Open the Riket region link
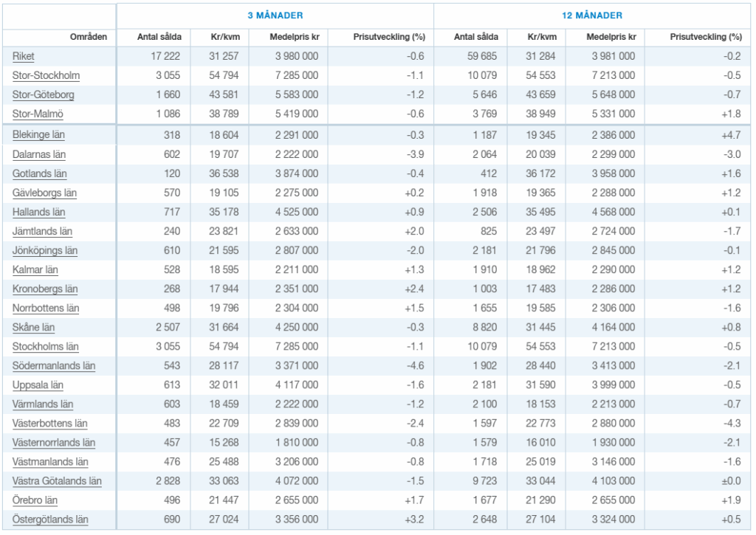This screenshot has height=535, width=756. (24, 56)
